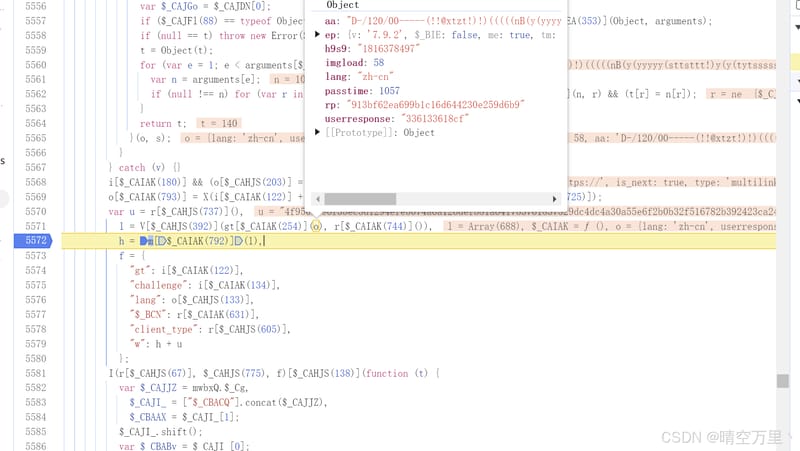Screen dimensions: 800x451
Task: Set a breakpoint on line number 5584
Action: 36,417
